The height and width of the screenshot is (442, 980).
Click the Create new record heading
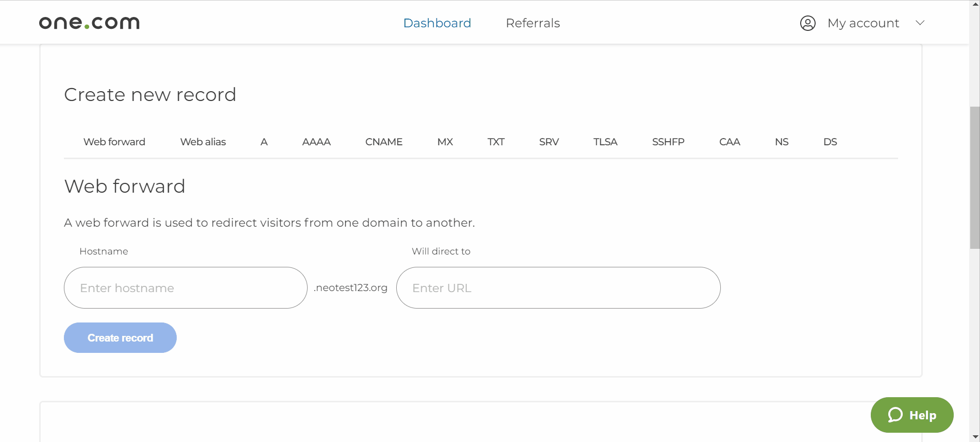(x=150, y=95)
